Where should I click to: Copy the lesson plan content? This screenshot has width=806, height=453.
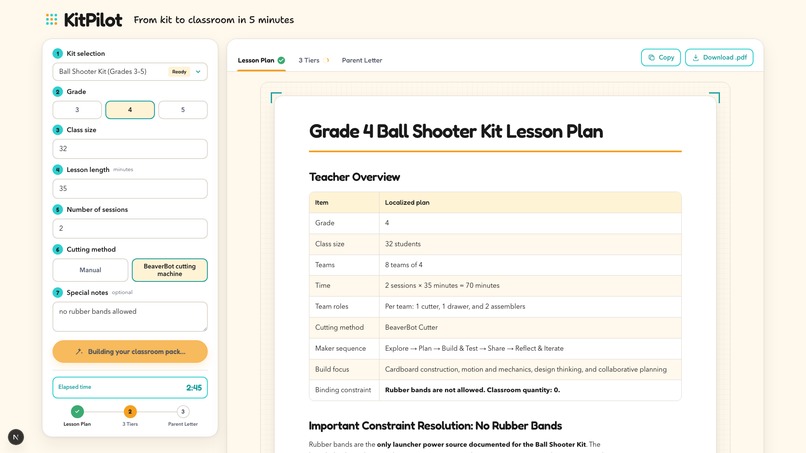(661, 58)
